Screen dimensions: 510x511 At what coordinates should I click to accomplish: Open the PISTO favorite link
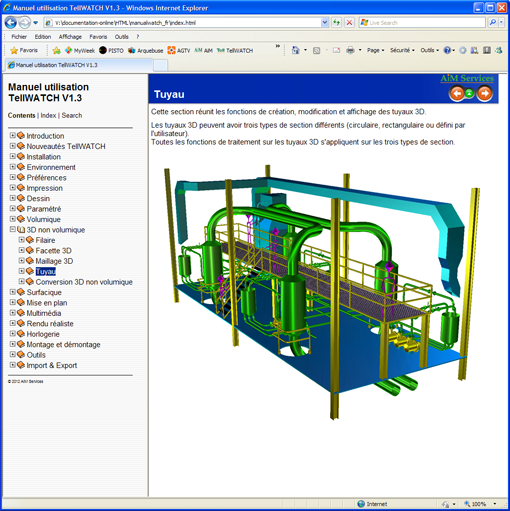111,50
